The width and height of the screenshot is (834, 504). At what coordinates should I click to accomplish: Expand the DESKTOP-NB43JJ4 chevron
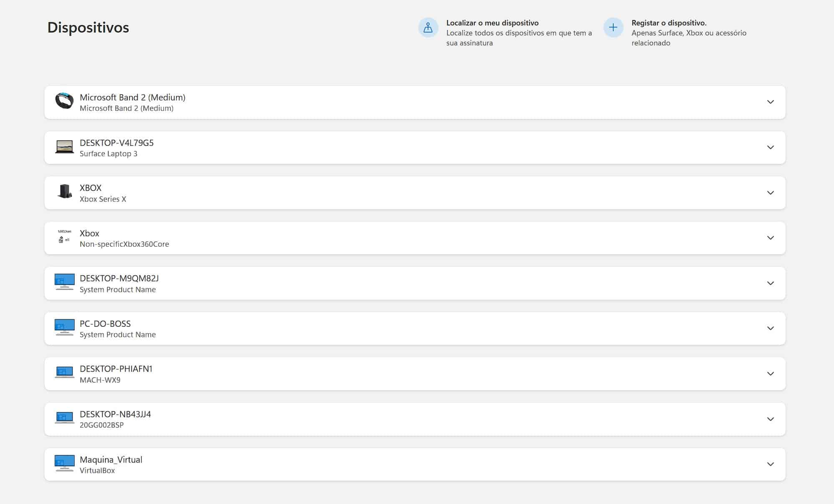point(770,419)
